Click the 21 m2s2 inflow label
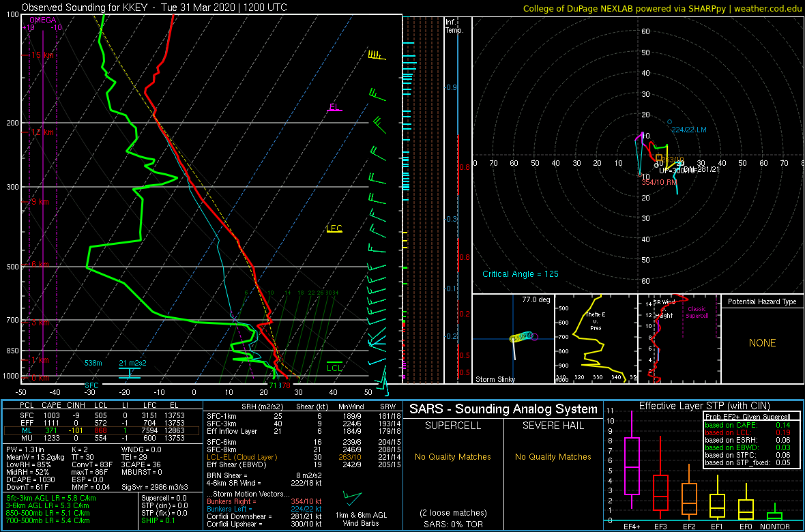 (x=133, y=363)
